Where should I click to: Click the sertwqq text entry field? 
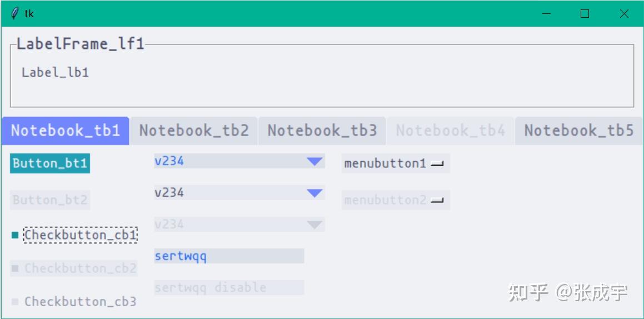tap(228, 256)
